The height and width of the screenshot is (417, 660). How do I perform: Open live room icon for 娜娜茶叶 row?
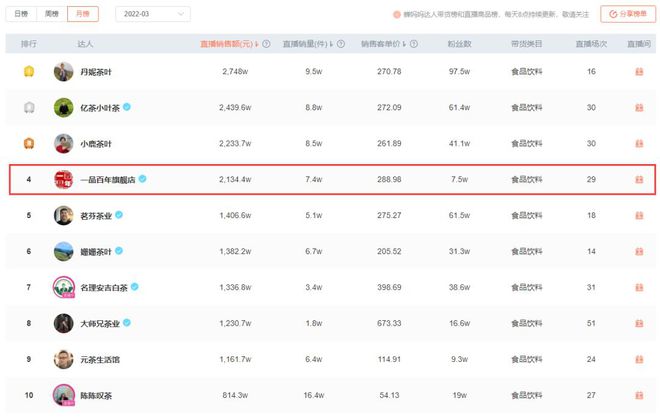click(x=639, y=252)
